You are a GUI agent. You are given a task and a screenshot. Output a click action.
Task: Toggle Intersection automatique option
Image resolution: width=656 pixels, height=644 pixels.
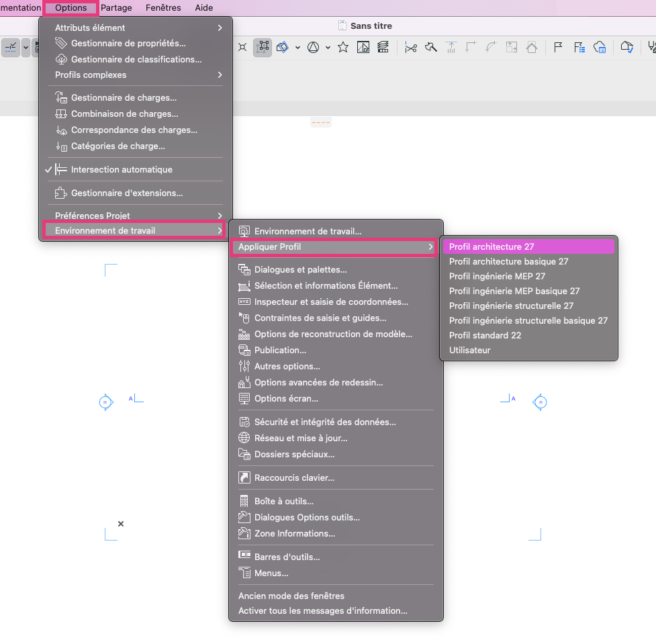pyautogui.click(x=136, y=169)
